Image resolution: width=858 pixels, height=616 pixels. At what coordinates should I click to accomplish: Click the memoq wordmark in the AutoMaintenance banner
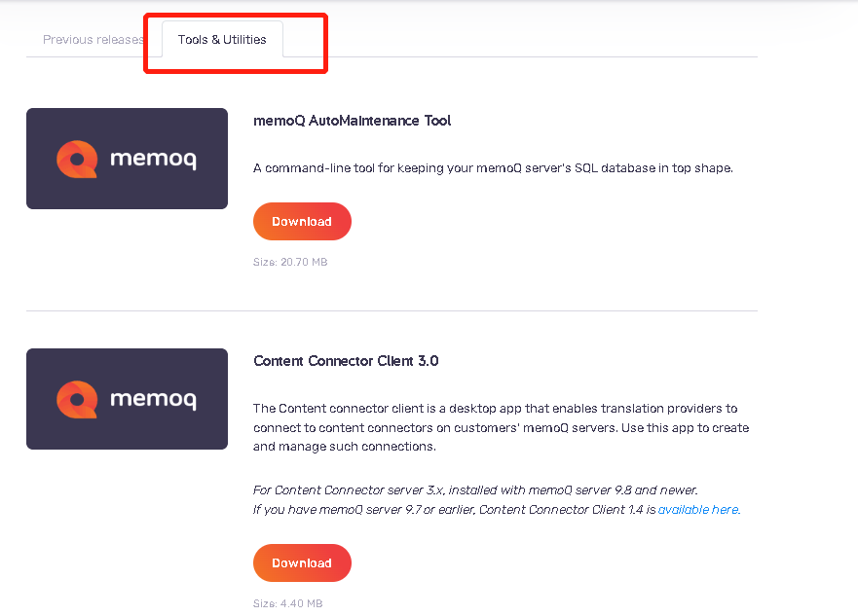[153, 159]
